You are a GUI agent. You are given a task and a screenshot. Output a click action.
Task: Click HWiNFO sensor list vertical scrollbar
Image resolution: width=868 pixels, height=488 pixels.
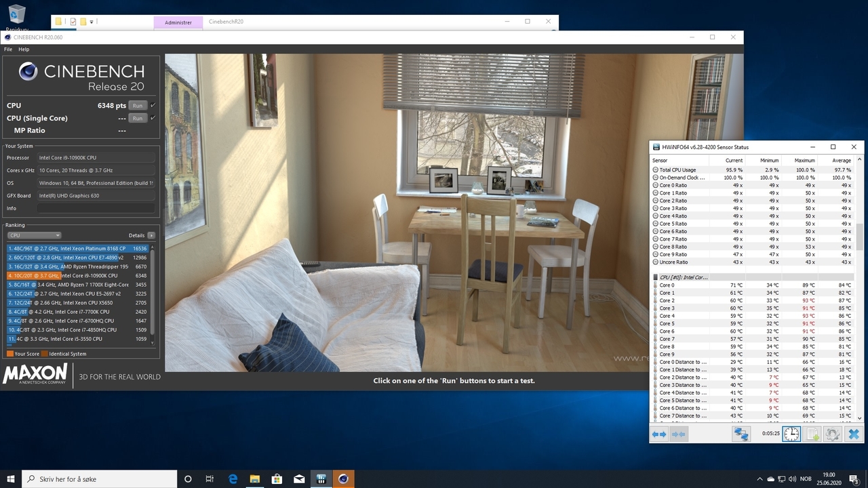pyautogui.click(x=860, y=237)
